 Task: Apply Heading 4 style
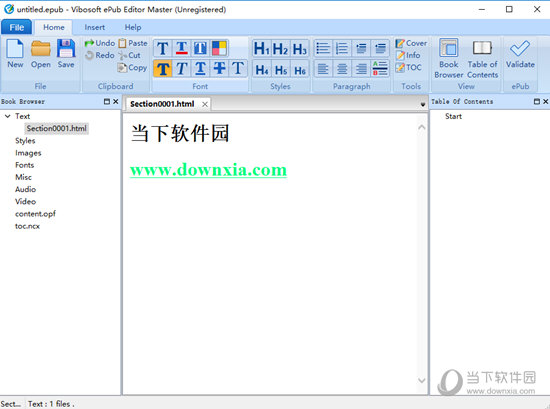tap(262, 69)
